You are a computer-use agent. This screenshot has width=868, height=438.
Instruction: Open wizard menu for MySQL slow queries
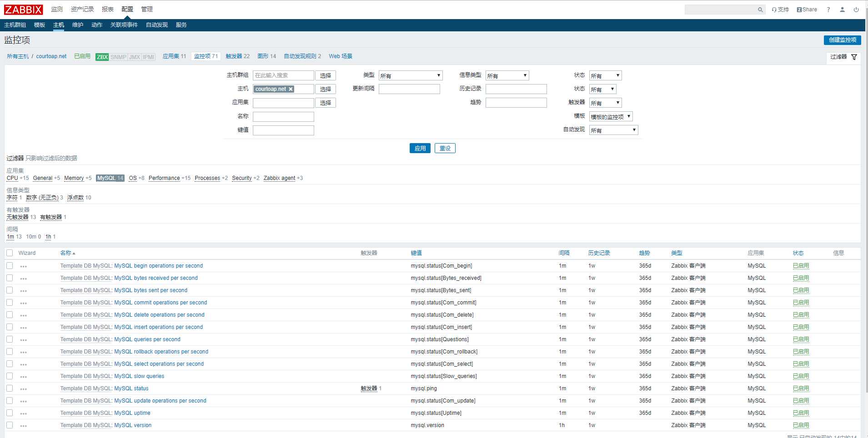(24, 377)
